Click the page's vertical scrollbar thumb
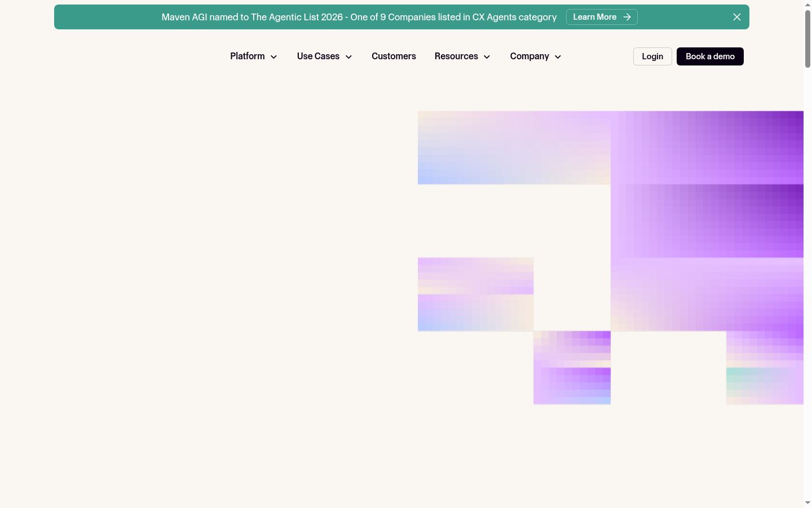This screenshot has width=812, height=508. point(807,38)
